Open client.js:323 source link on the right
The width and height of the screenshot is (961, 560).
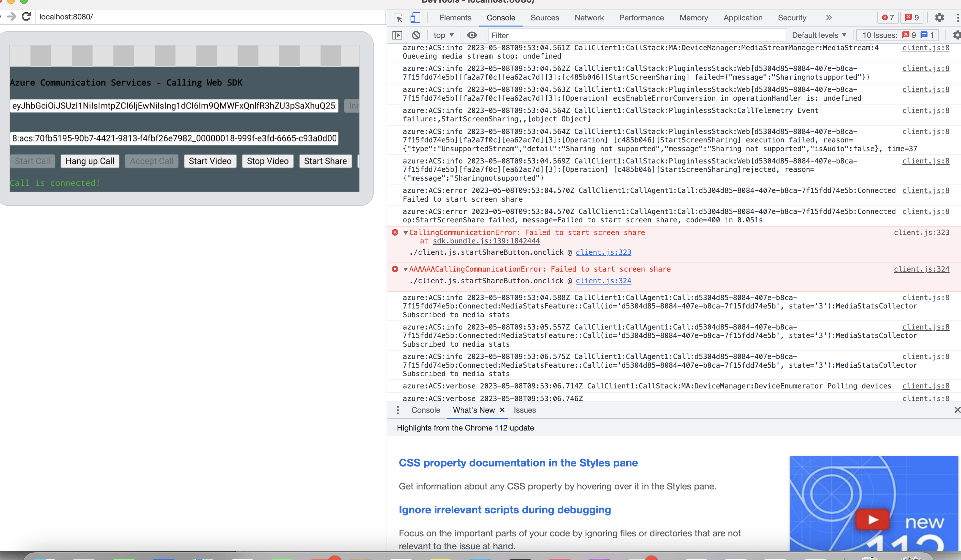pyautogui.click(x=921, y=232)
